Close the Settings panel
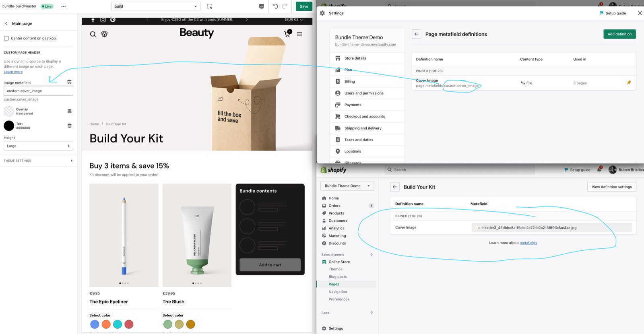Viewport: 644px width, 334px height. 640,13
